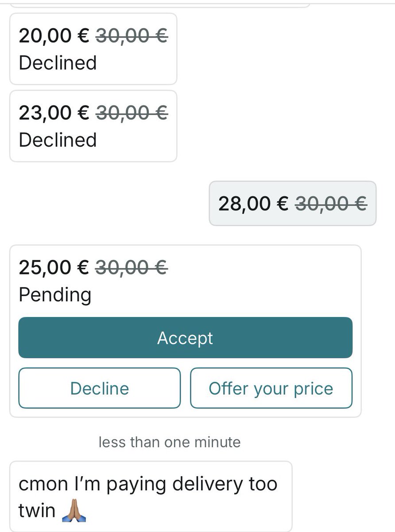Tap the Pending status label

pos(55,295)
